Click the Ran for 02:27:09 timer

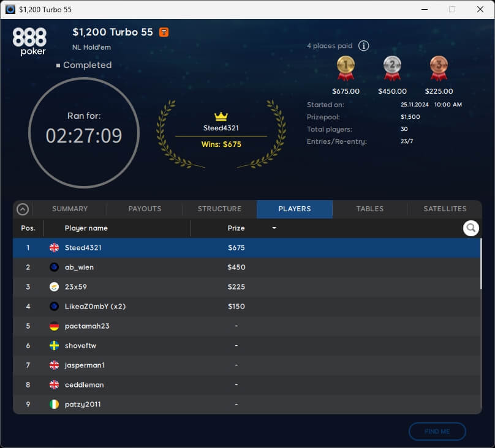[84, 133]
